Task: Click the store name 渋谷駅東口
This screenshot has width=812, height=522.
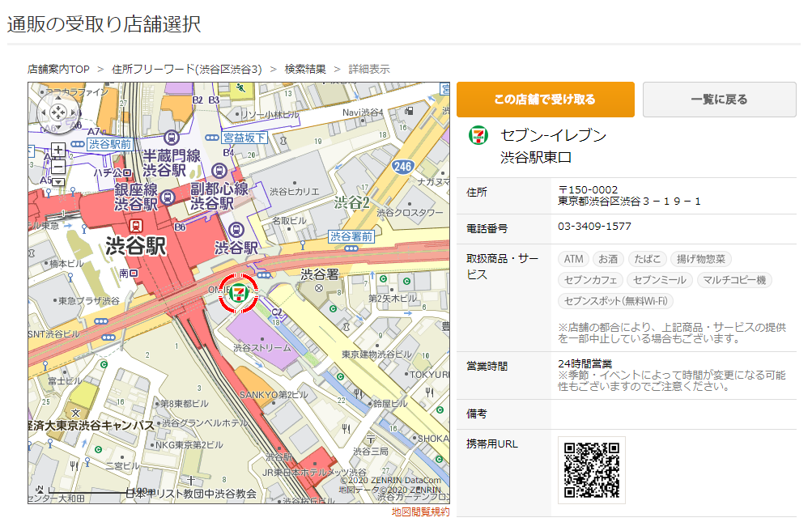Action: (536, 158)
